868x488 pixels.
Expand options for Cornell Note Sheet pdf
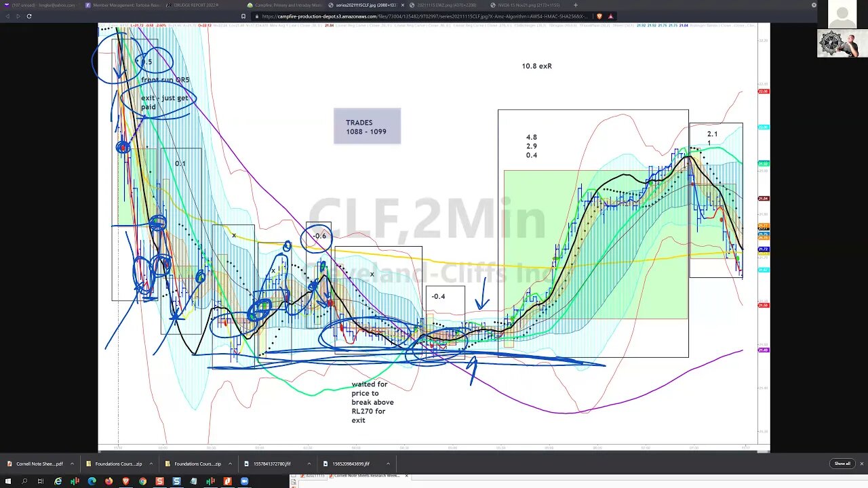[71, 464]
